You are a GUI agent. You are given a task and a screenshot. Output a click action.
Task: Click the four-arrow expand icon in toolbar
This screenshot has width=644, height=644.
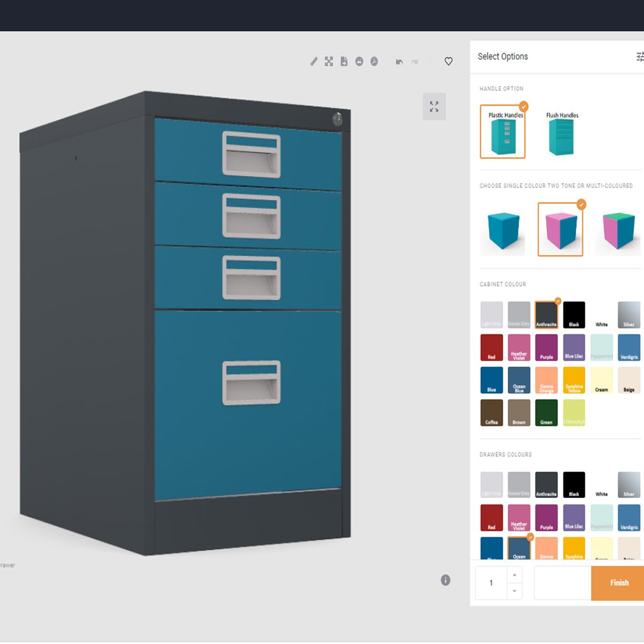(x=329, y=62)
